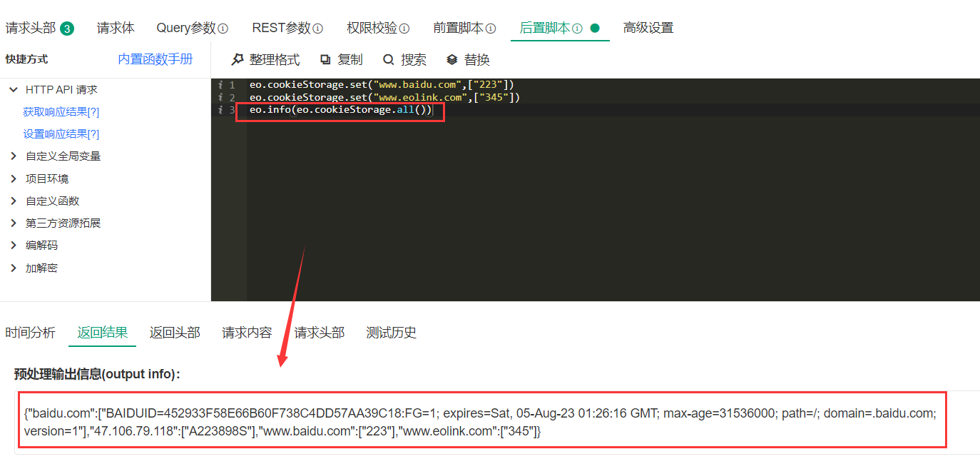980x459 pixels.
Task: Open 搜索 search in the editor toolbar
Action: (x=388, y=60)
